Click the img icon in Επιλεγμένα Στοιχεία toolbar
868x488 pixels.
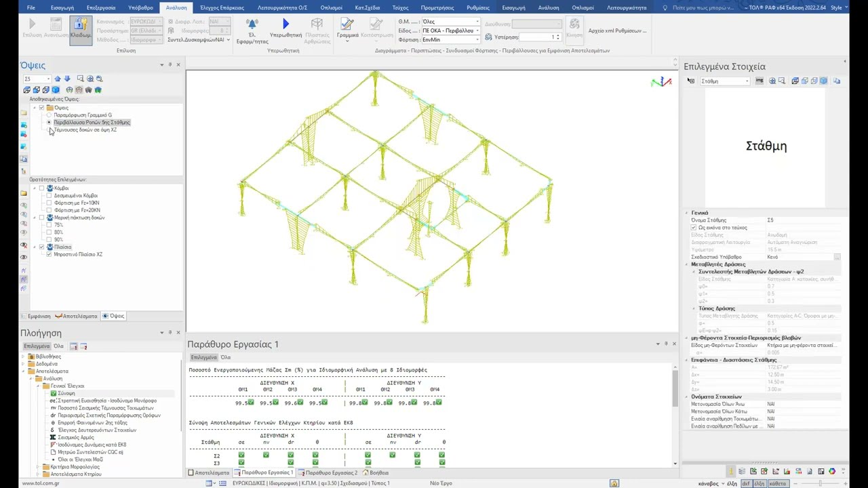click(x=759, y=81)
